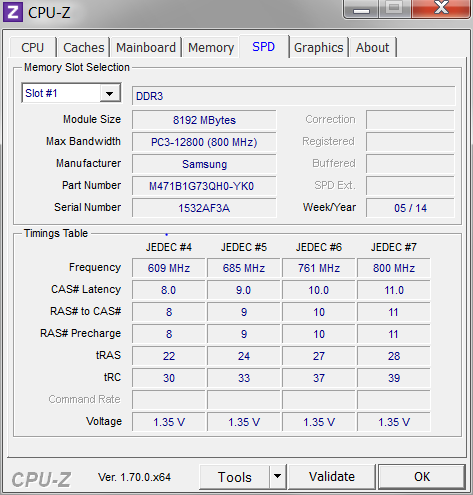Minimize the CPU-Z window
This screenshot has height=495, width=473.
[361, 9]
